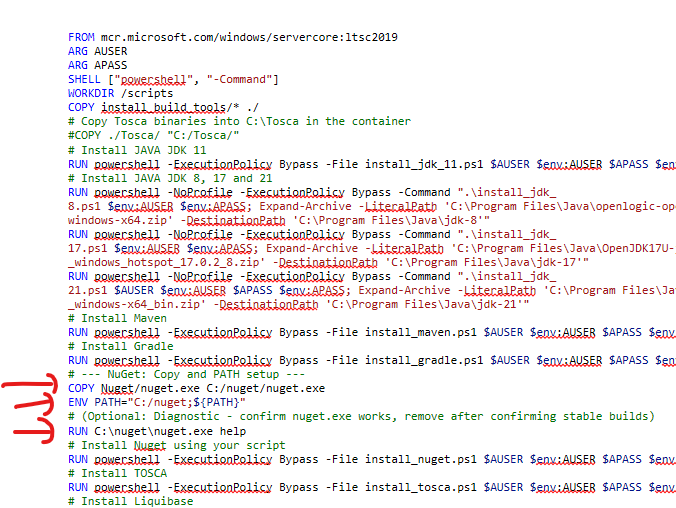Click the DestinationPath jdk-8 line
Viewport: 676px width, 508px height.
point(279,220)
